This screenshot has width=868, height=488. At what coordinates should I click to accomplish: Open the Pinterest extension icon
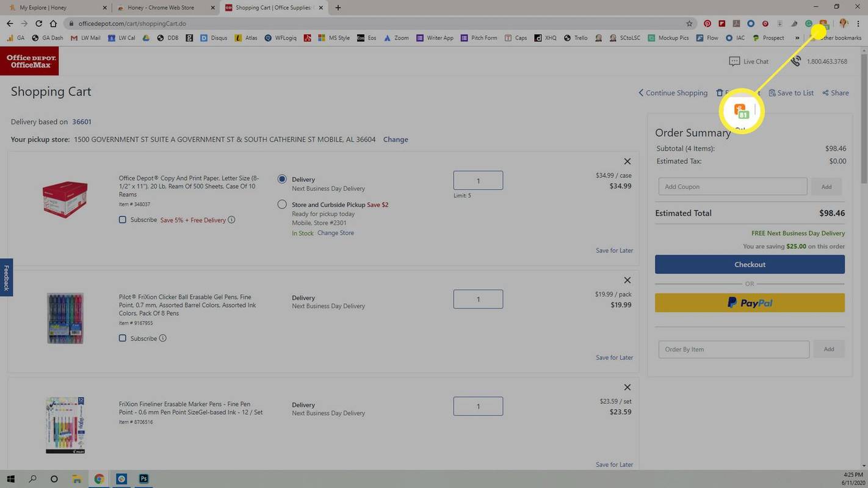click(x=707, y=24)
